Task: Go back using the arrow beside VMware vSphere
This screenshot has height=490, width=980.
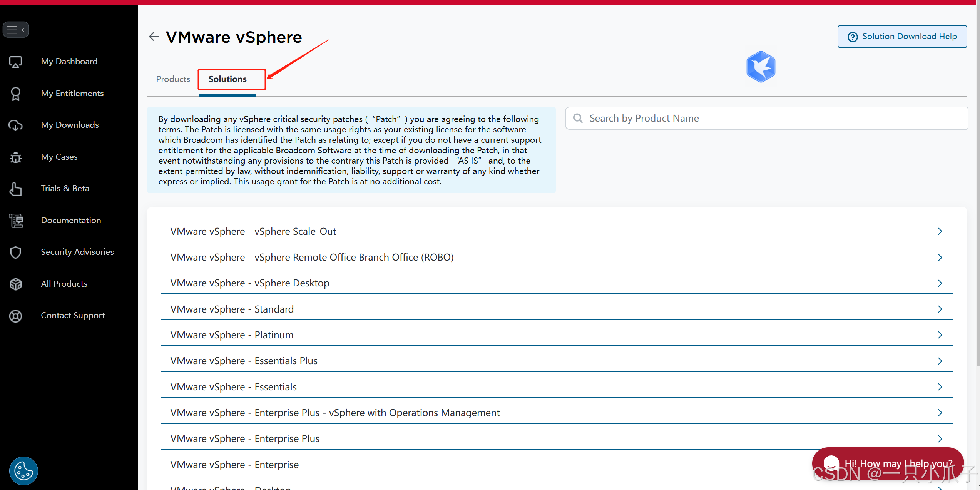Action: (154, 37)
